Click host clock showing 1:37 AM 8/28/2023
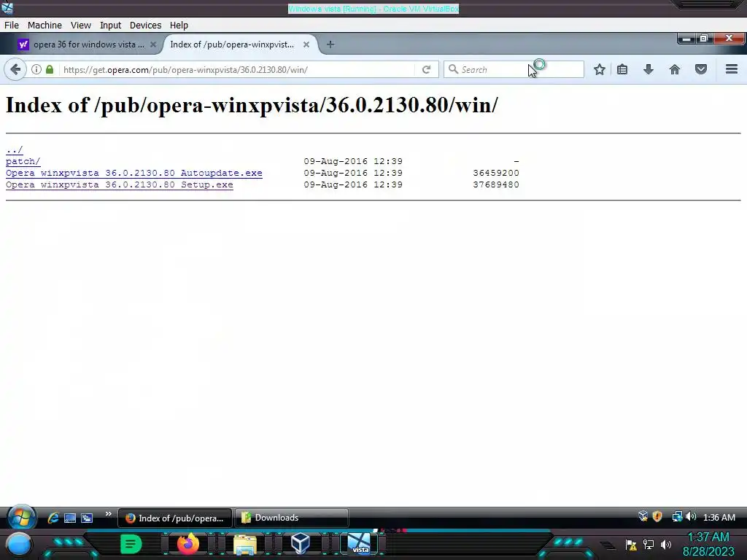 pyautogui.click(x=708, y=544)
